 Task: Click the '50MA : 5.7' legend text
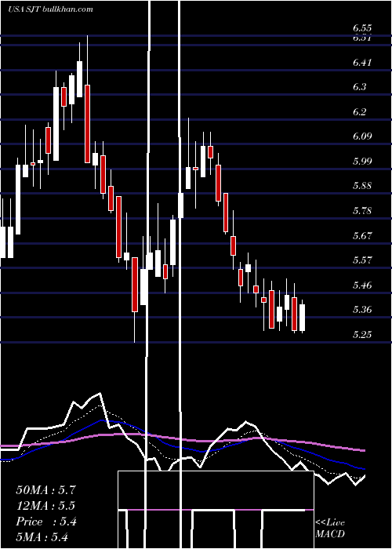(x=45, y=490)
